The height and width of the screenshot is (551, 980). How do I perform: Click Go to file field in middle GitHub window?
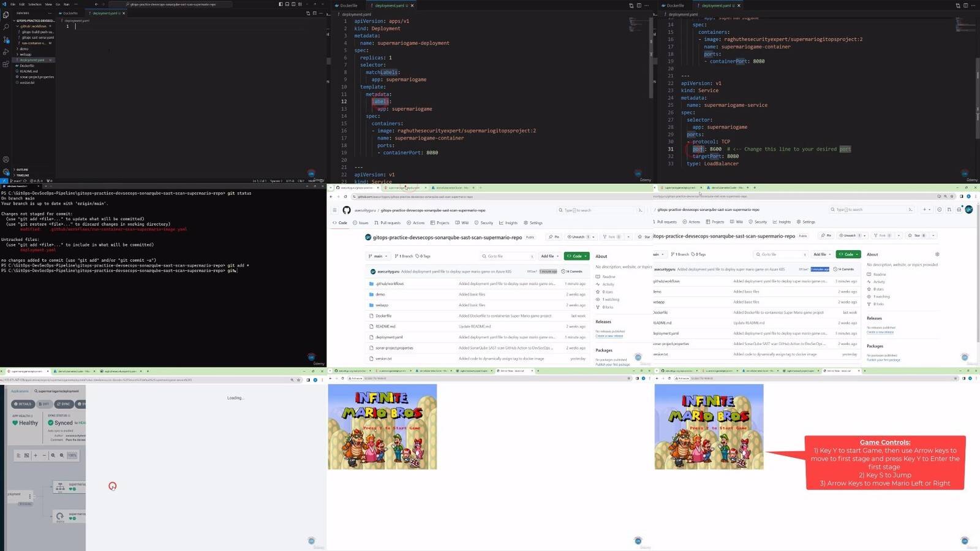pyautogui.click(x=508, y=256)
